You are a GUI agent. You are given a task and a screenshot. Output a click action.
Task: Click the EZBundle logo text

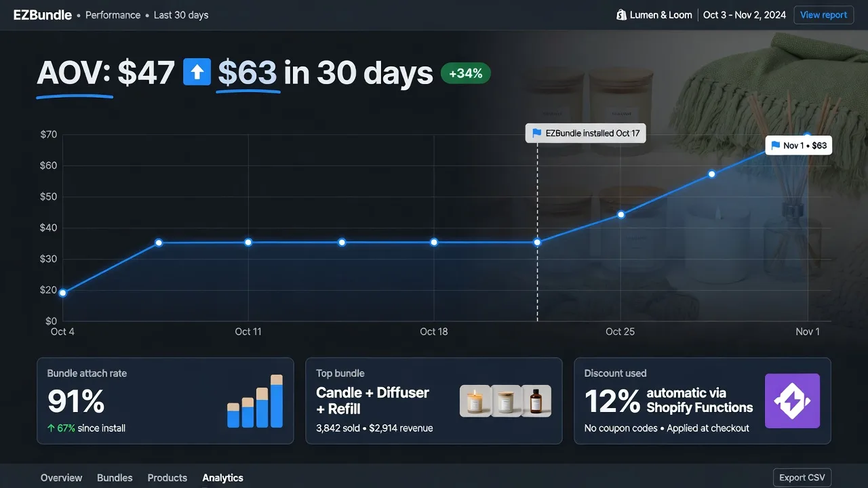click(43, 15)
